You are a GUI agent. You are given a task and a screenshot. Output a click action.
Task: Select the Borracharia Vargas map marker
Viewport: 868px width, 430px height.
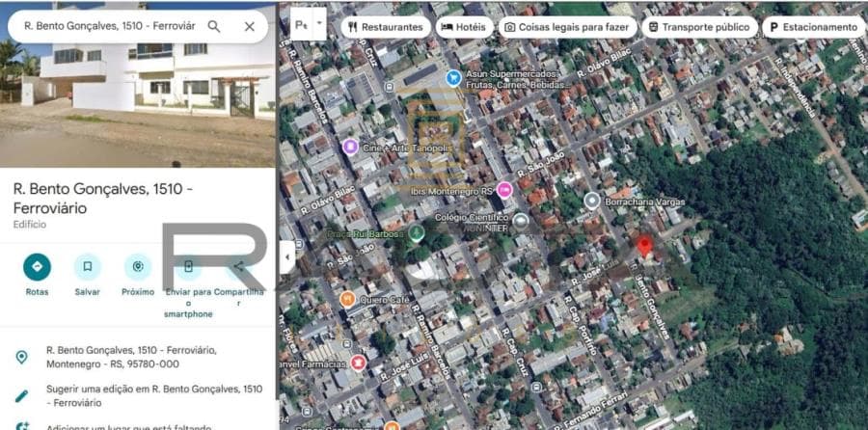(x=591, y=201)
